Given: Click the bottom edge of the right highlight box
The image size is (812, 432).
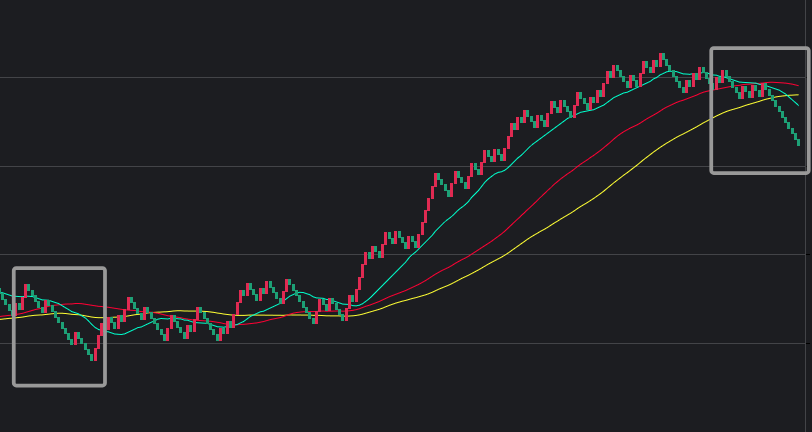Looking at the screenshot, I should (760, 172).
